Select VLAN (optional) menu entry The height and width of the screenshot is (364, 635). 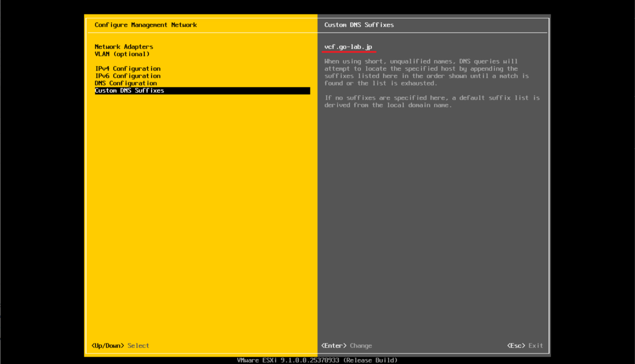tap(122, 54)
